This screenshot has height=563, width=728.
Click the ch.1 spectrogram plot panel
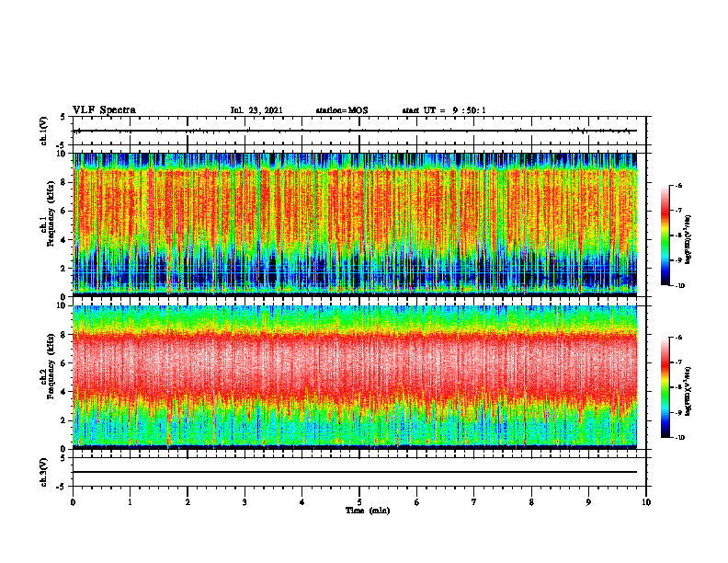[x=355, y=224]
